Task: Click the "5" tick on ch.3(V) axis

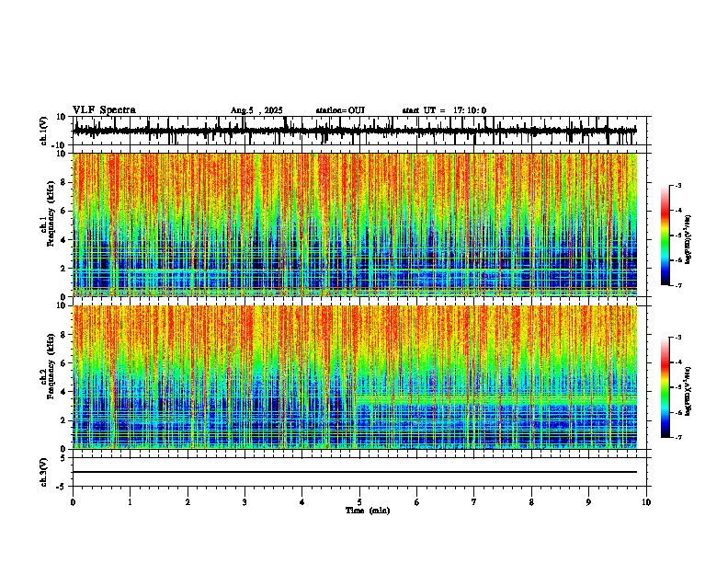Action: pos(64,457)
